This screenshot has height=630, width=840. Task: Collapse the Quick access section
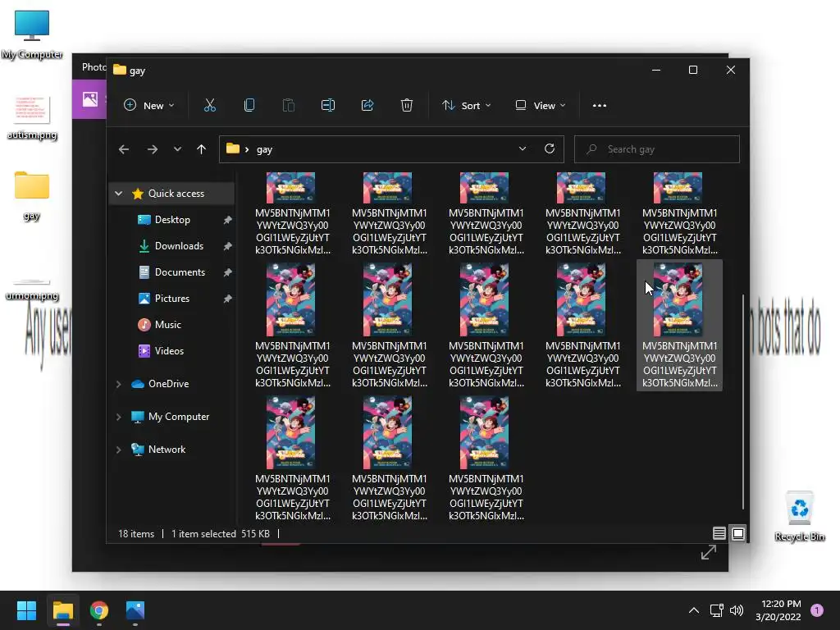click(119, 194)
